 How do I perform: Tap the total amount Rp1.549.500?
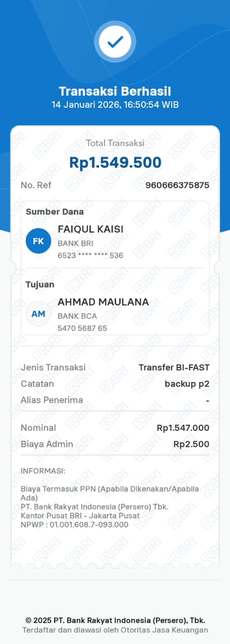tap(115, 162)
